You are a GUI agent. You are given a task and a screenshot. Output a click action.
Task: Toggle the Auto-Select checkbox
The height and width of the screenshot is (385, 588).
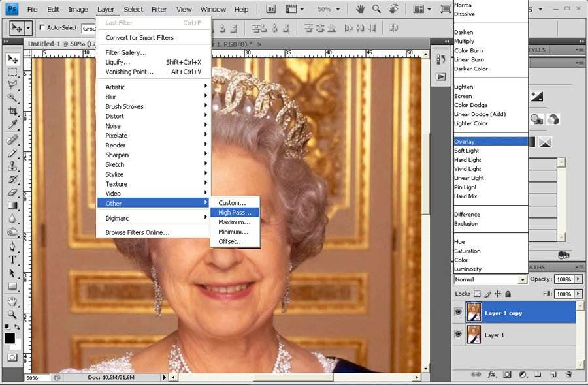click(42, 27)
